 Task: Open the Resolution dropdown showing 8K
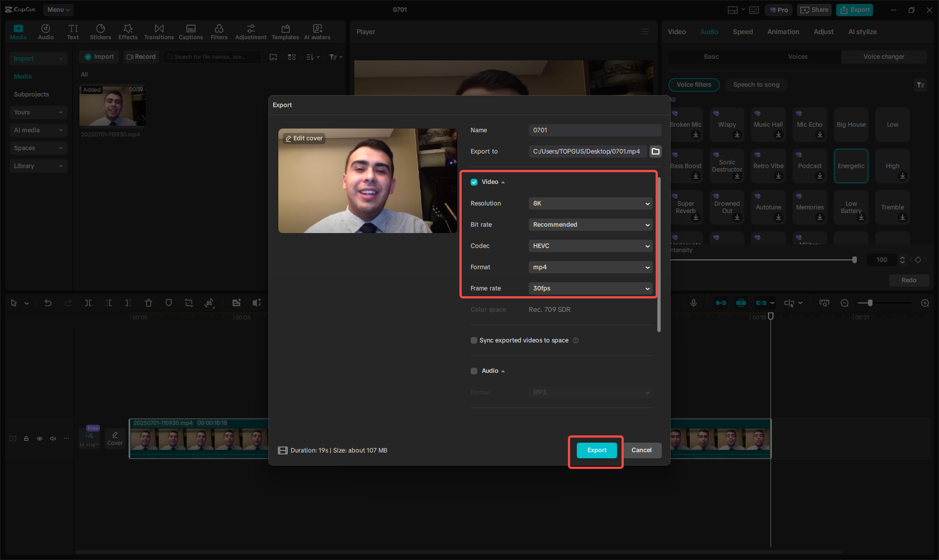[590, 203]
